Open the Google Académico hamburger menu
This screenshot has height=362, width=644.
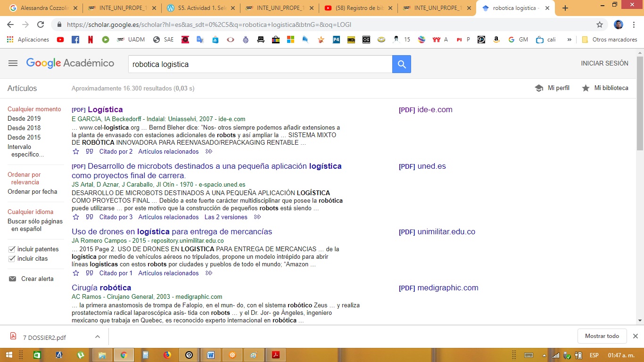13,63
